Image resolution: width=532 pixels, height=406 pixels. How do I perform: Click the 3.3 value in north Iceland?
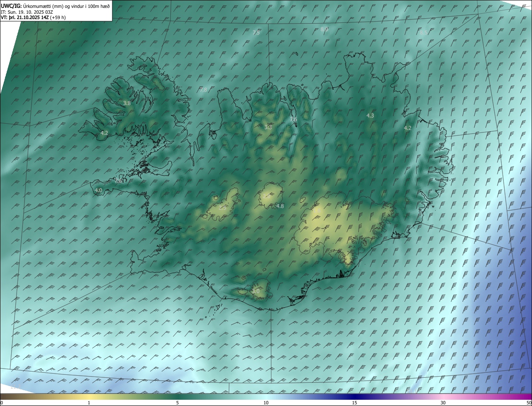pos(268,127)
